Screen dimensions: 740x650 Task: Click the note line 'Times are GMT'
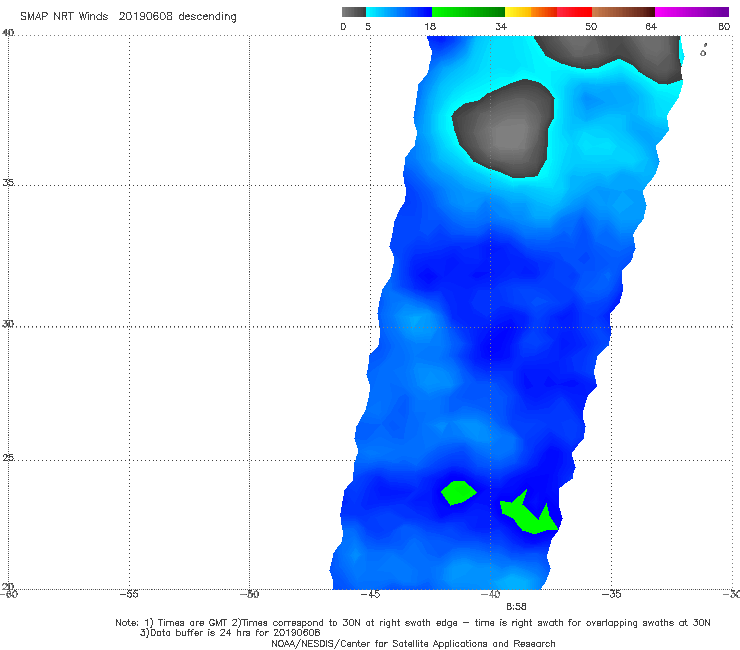[193, 623]
